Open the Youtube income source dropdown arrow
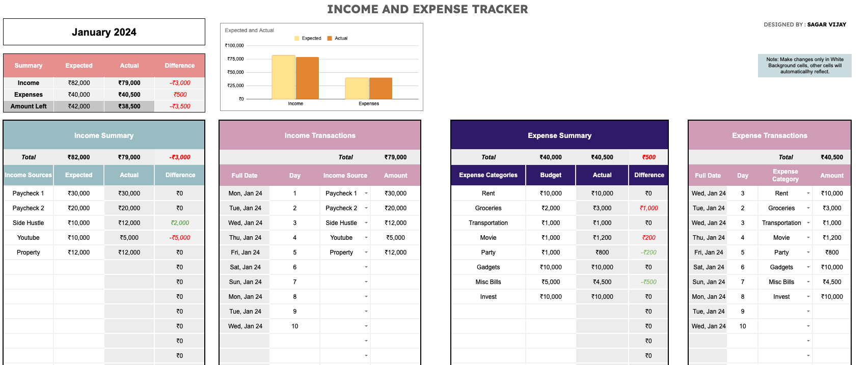The image size is (868, 365). tap(366, 238)
